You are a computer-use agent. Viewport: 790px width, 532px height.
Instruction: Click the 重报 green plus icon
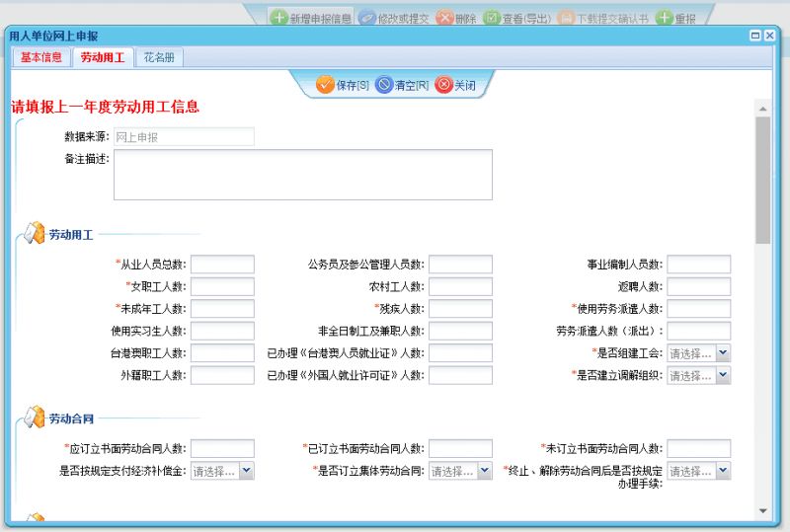pos(665,18)
